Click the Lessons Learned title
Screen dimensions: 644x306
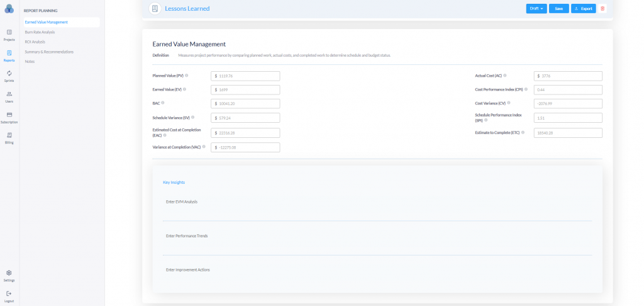187,9
